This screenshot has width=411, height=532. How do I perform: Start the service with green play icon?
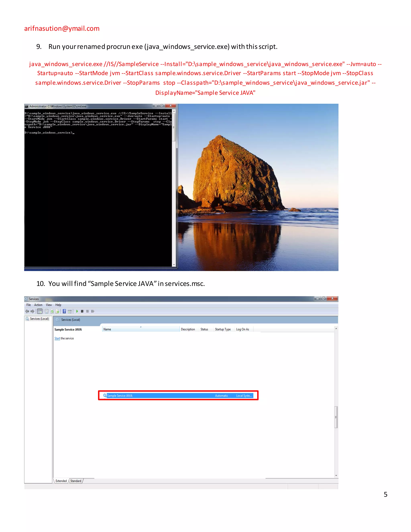pos(77,311)
